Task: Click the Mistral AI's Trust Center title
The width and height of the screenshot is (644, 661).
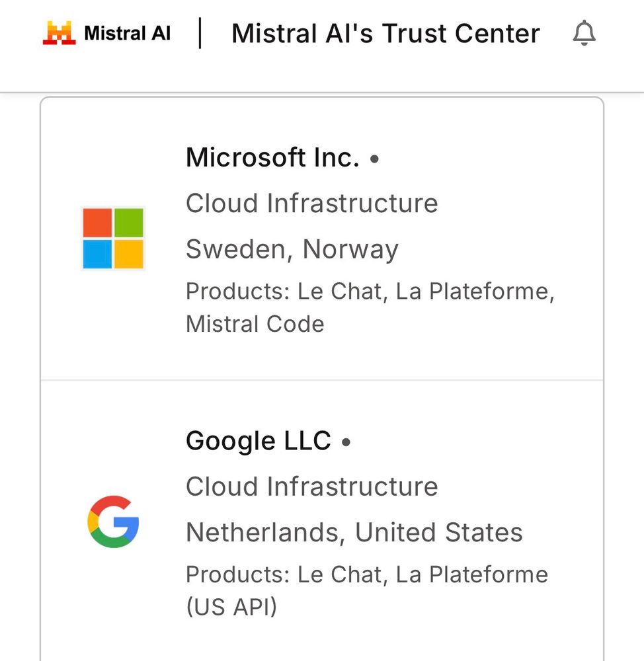Action: (x=385, y=33)
